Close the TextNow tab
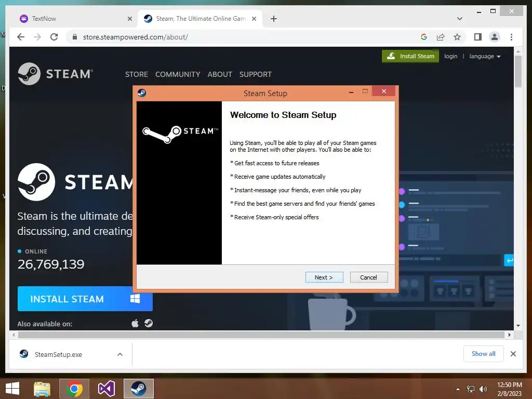Screen dimensions: 532x399 129,19
